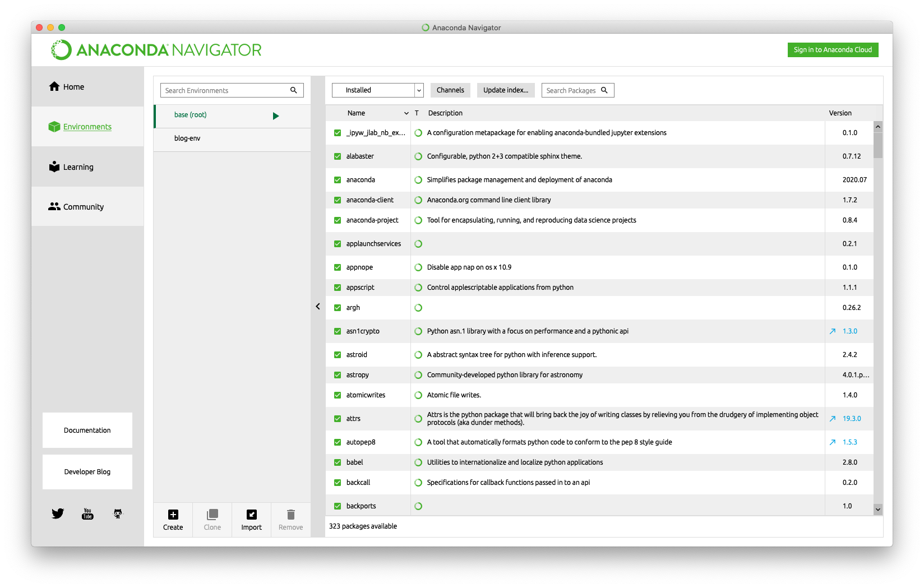Uncheck the alabaster package checkbox
924x588 pixels.
pos(337,156)
